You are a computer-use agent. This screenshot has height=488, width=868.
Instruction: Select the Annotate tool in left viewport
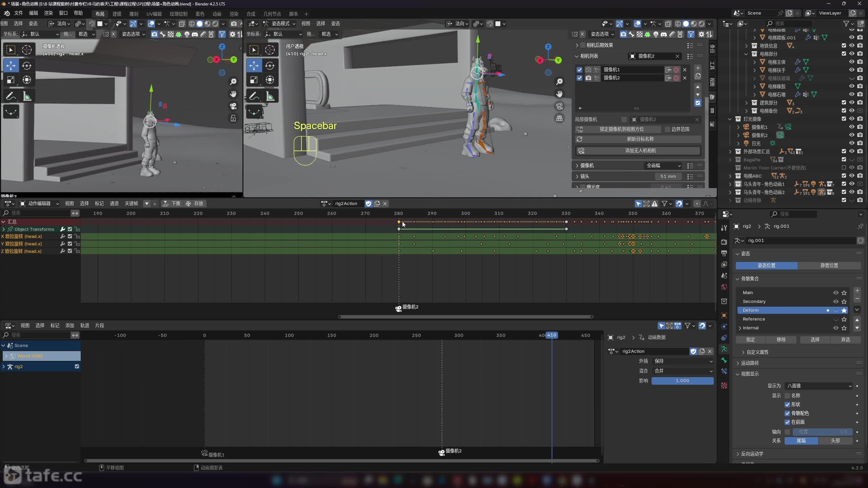[x=11, y=97]
